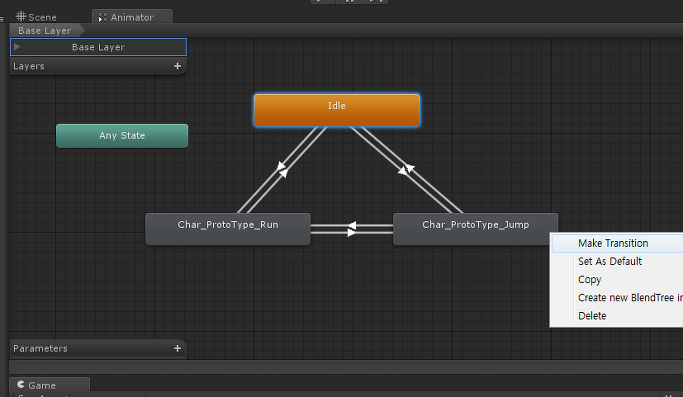The height and width of the screenshot is (397, 683).
Task: Add a new parameter with the plus icon
Action: tap(177, 349)
